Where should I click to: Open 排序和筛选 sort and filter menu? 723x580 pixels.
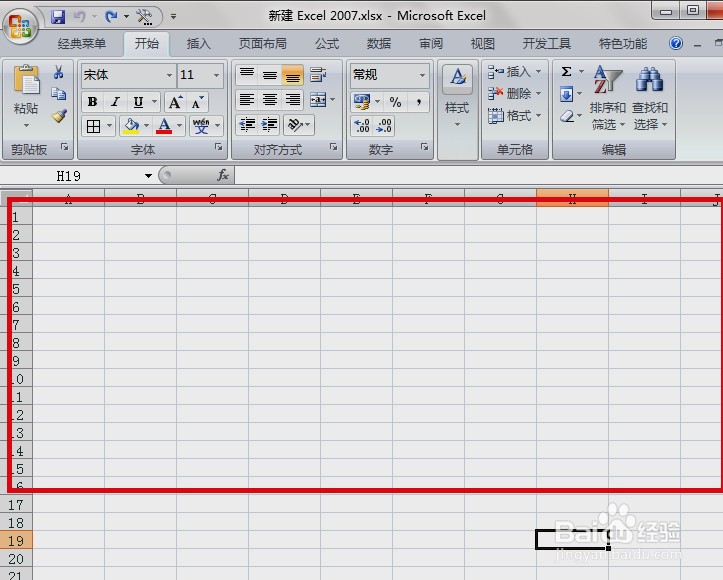(608, 98)
